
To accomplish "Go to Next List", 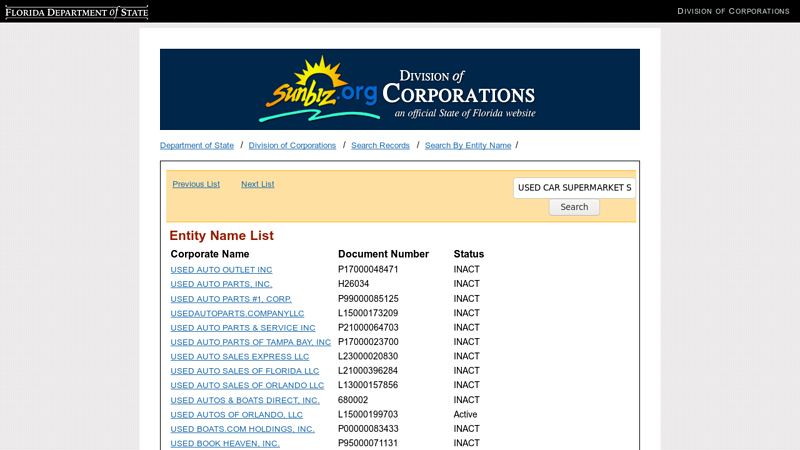I will [x=258, y=184].
